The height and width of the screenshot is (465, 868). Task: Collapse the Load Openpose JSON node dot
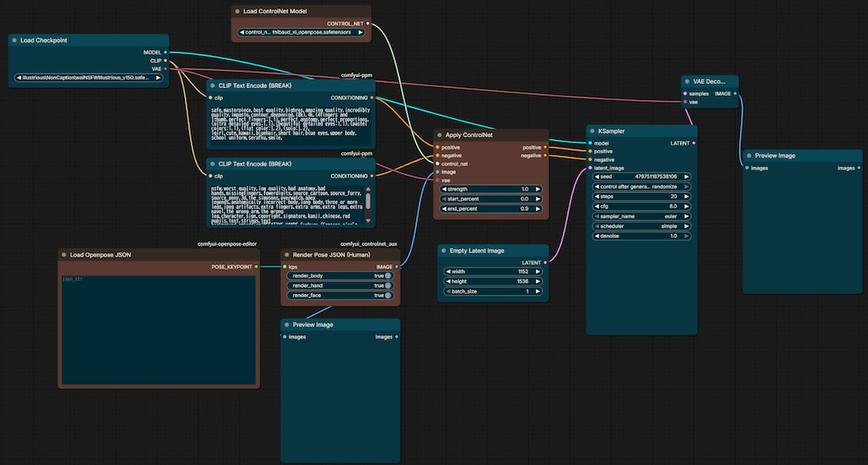coord(64,255)
